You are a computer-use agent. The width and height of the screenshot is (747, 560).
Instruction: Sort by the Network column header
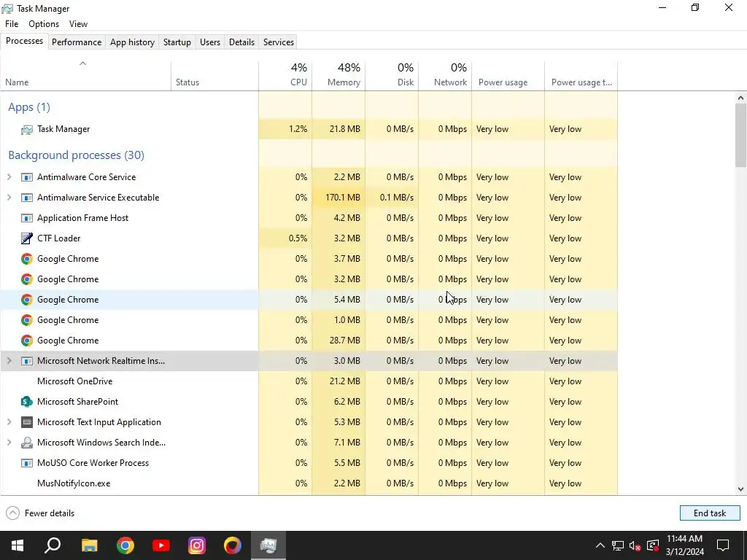coord(446,76)
